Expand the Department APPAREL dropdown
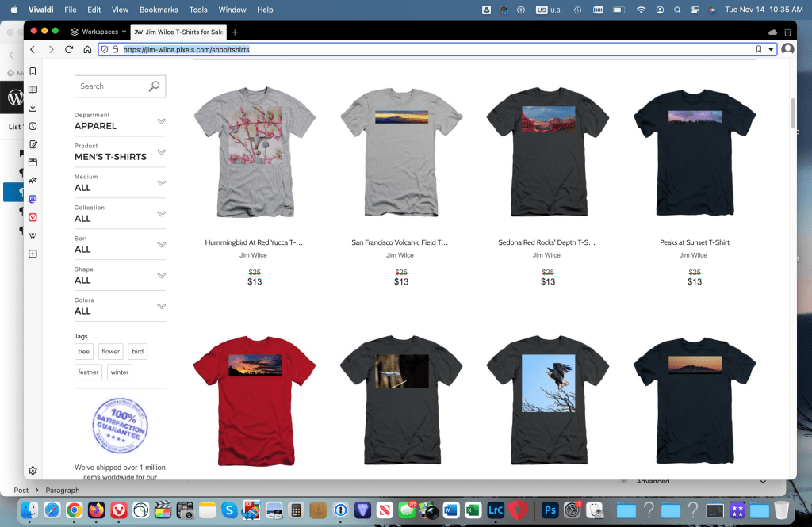Image resolution: width=812 pixels, height=527 pixels. pyautogui.click(x=161, y=121)
